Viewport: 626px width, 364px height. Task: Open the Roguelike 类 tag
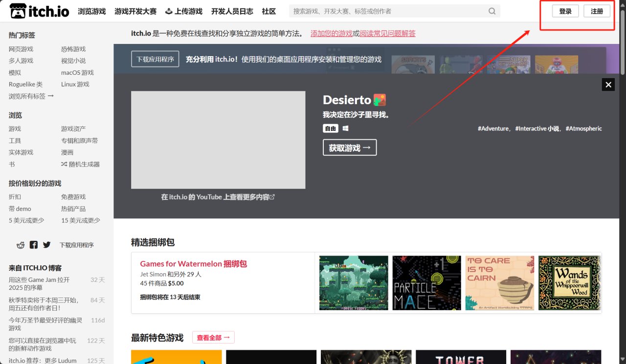25,84
